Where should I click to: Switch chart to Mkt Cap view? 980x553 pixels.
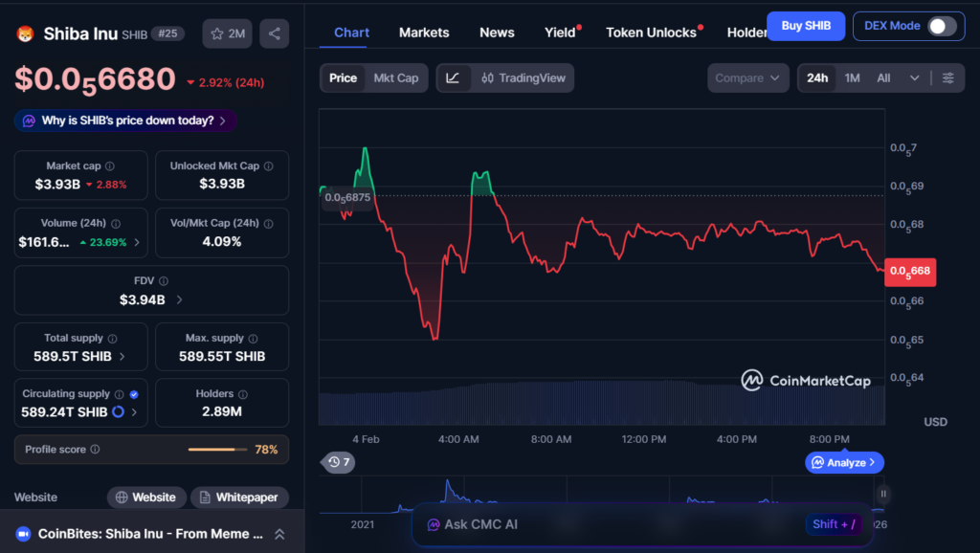(x=395, y=78)
